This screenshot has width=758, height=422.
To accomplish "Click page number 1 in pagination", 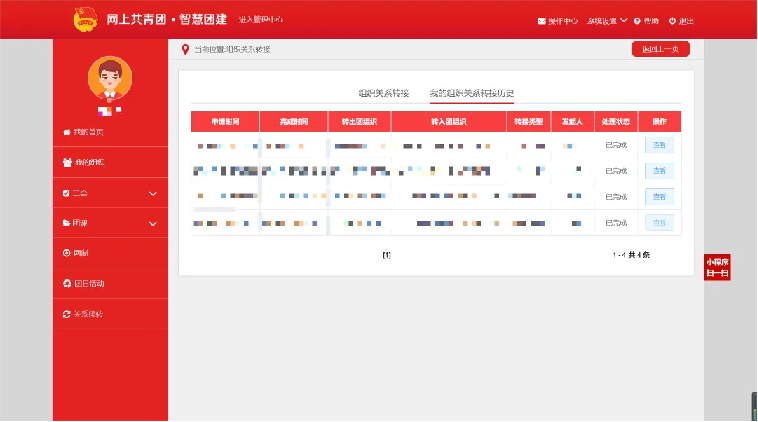I will pos(387,255).
